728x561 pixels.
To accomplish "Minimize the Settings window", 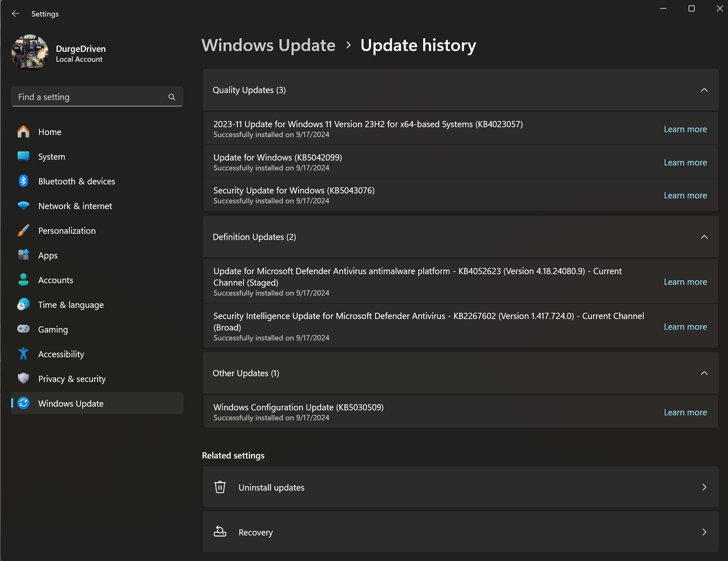I will (x=663, y=8).
